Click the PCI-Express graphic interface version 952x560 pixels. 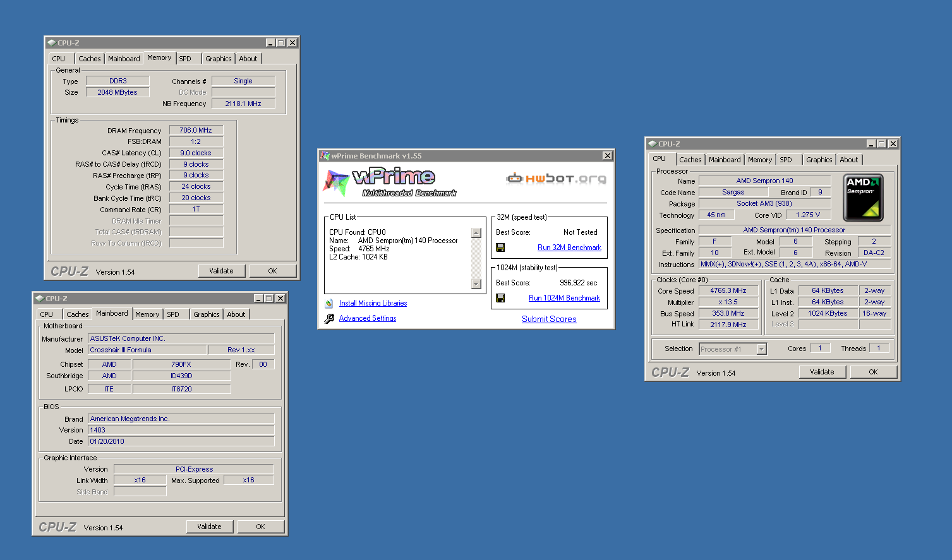pyautogui.click(x=194, y=469)
